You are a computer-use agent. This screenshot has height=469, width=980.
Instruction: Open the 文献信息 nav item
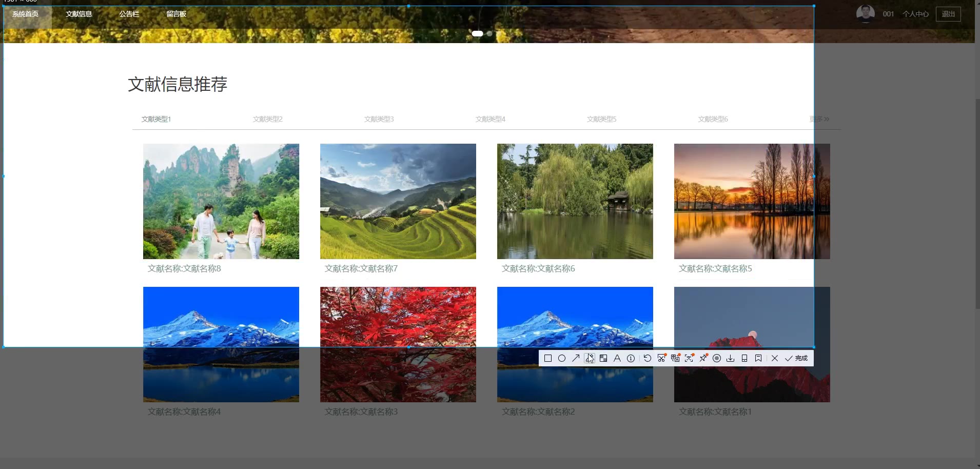(79, 14)
